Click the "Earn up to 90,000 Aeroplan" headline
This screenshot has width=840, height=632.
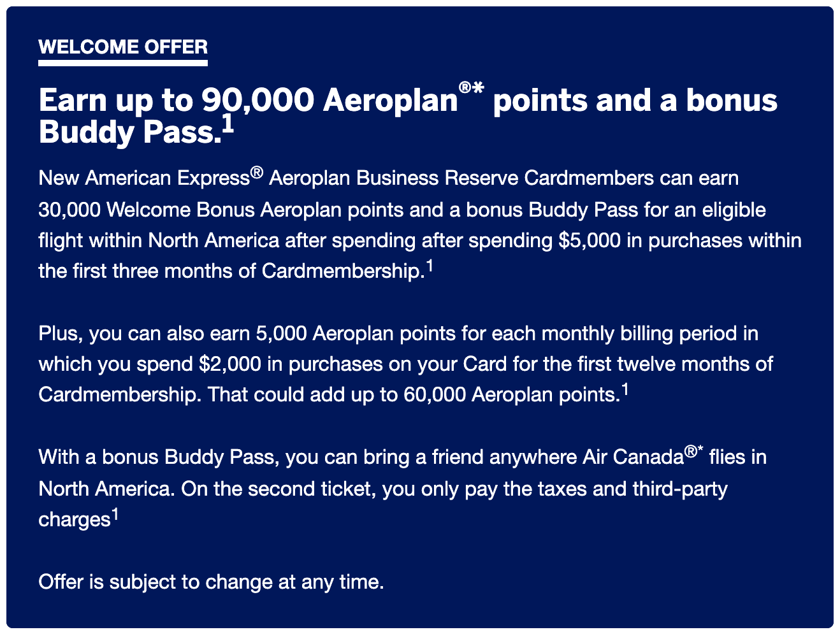pos(247,101)
